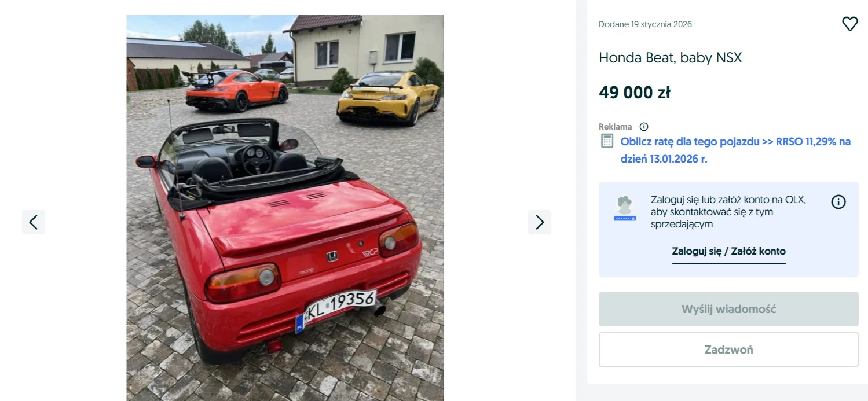The width and height of the screenshot is (868, 401).
Task: Open the info icon in the login box
Action: click(x=838, y=202)
